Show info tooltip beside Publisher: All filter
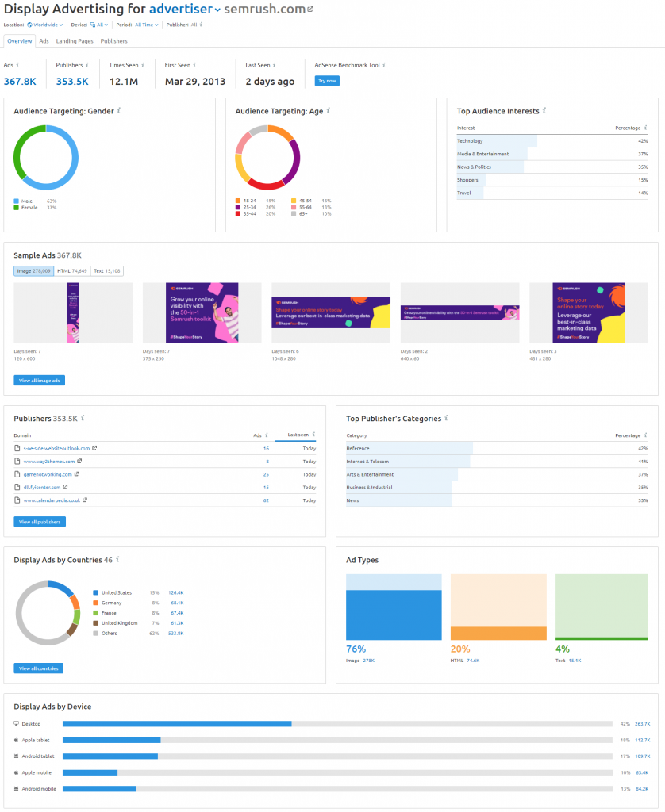The image size is (665, 812). click(x=201, y=25)
